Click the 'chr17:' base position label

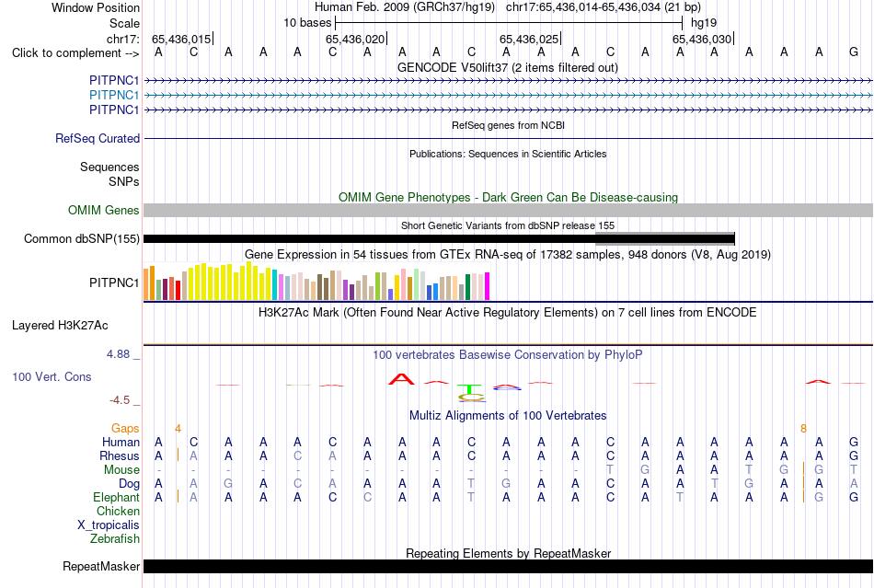coord(122,39)
